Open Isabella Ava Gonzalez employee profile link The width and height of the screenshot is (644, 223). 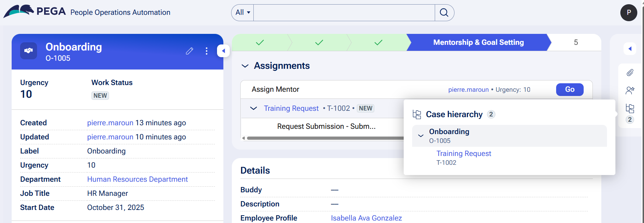(x=366, y=218)
